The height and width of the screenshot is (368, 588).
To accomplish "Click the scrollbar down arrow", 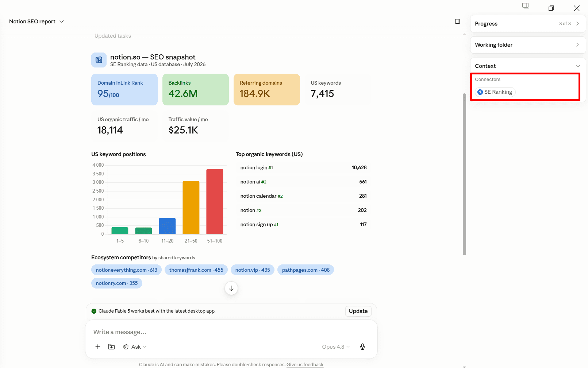I will (464, 366).
